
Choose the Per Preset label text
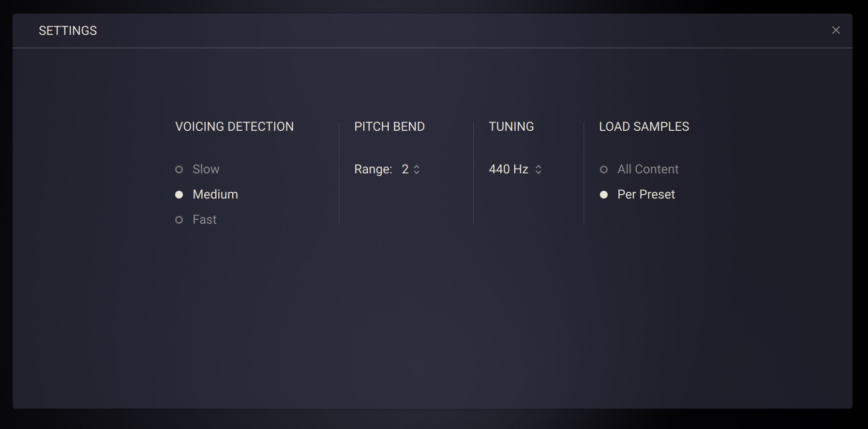(x=646, y=195)
